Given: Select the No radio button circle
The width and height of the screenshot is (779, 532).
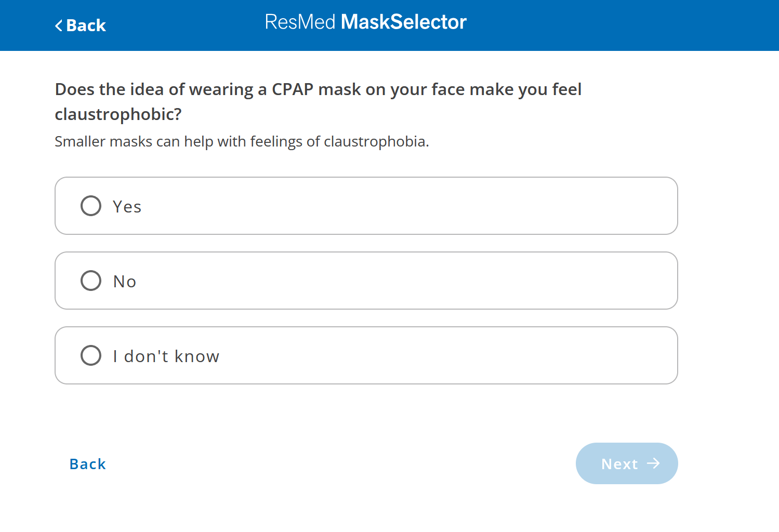Looking at the screenshot, I should pos(90,281).
